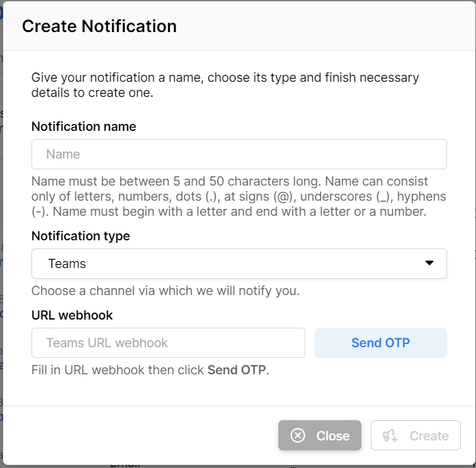Click the "Choose a channel" hint text
Image resolution: width=476 pixels, height=468 pixels.
[165, 291]
